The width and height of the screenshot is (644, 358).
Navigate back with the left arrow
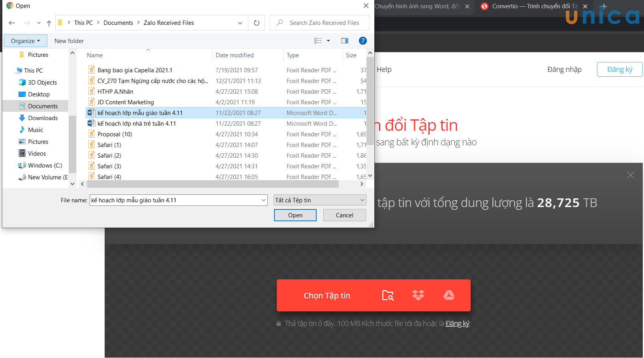(x=12, y=23)
